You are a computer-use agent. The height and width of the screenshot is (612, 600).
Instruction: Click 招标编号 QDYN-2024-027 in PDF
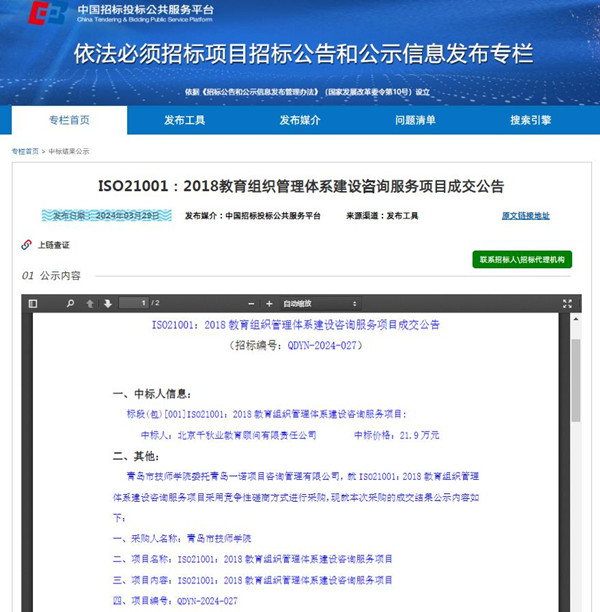point(296,345)
